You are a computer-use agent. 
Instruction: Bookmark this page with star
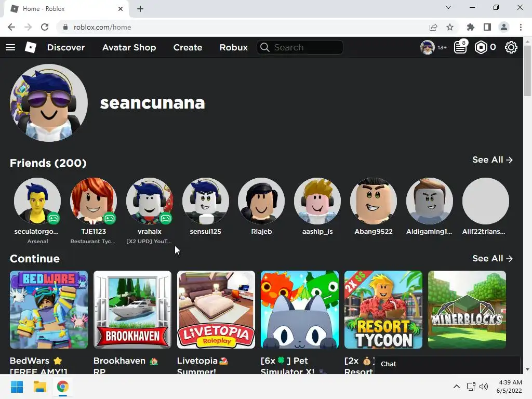point(450,27)
